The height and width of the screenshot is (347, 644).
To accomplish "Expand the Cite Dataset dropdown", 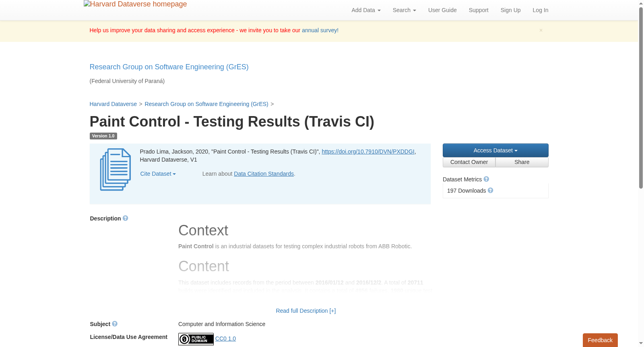I will tap(158, 174).
